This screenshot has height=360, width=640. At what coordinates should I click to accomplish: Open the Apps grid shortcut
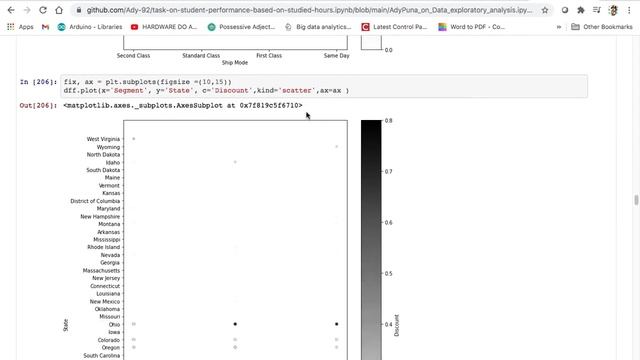20,27
